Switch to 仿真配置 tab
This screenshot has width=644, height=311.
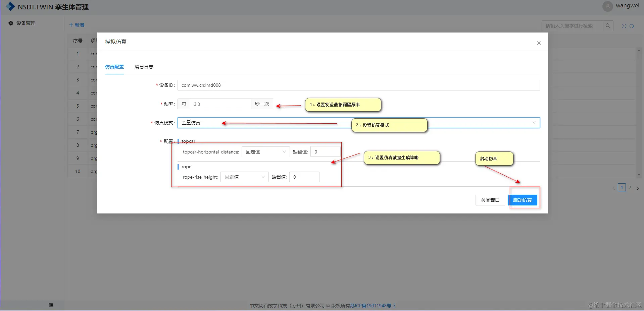click(114, 67)
